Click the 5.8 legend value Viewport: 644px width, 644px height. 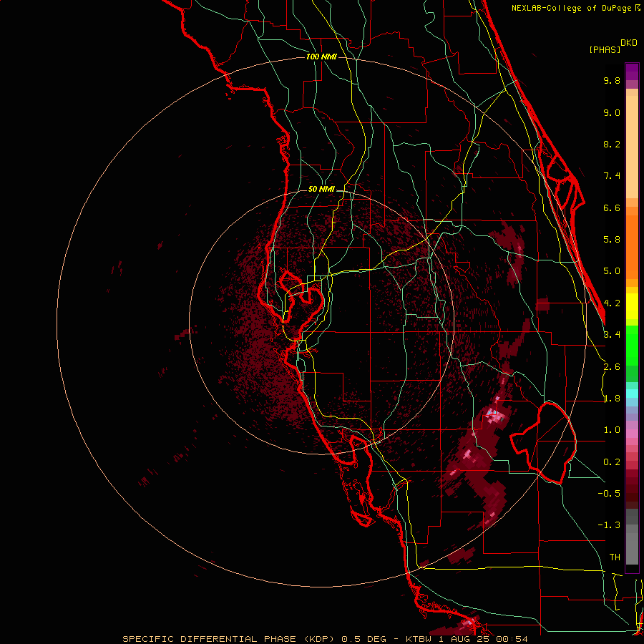pyautogui.click(x=612, y=240)
